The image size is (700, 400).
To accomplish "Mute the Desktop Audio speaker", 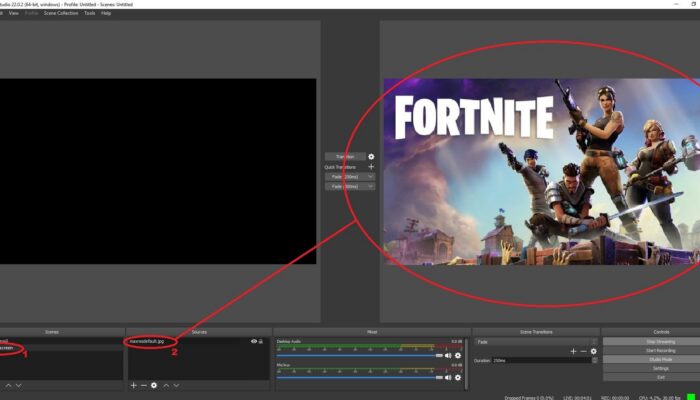I will pos(448,355).
